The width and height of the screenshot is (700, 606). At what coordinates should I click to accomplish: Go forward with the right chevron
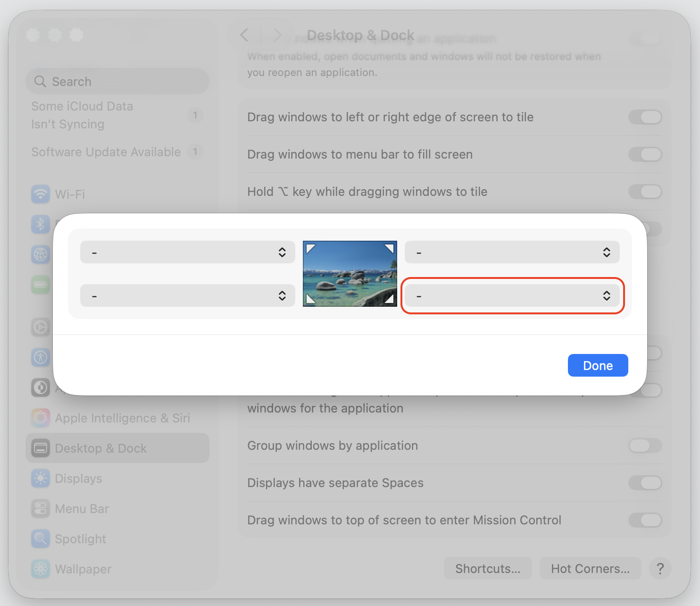tap(277, 35)
